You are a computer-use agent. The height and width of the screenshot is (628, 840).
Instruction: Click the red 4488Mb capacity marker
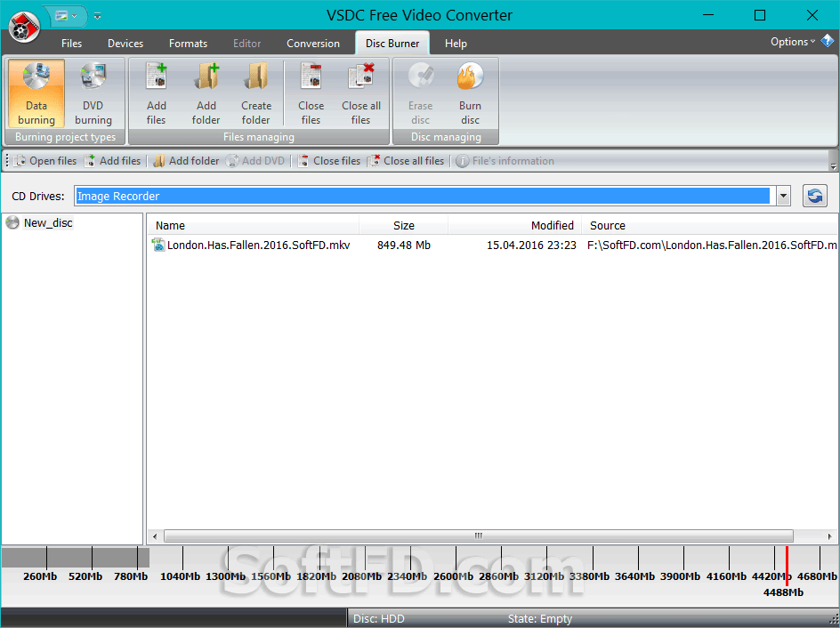(787, 566)
